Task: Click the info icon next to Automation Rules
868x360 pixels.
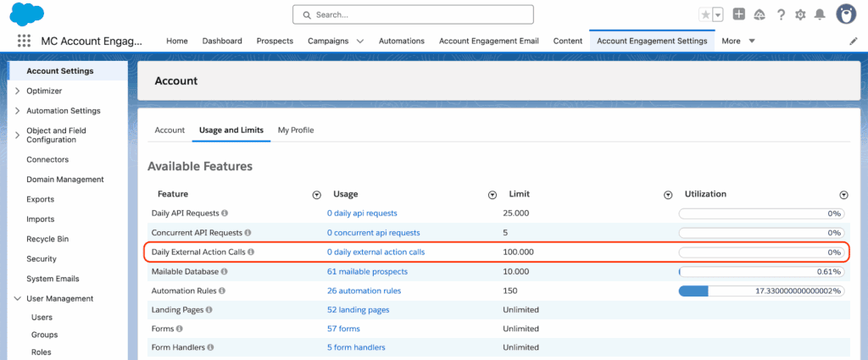Action: [x=222, y=291]
